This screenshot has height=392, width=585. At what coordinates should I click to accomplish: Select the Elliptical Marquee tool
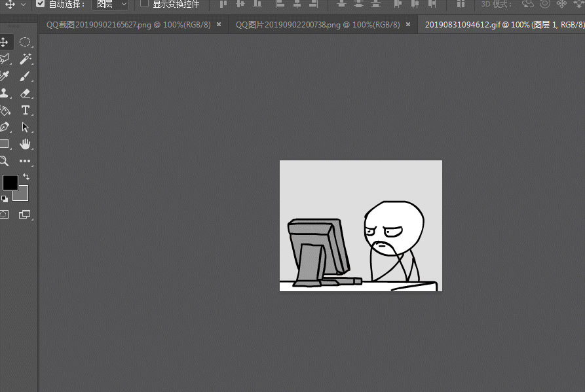click(25, 42)
